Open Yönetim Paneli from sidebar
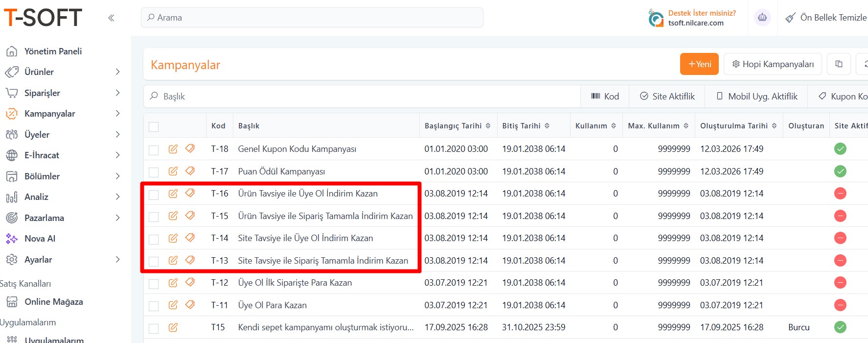Image resolution: width=868 pixels, height=343 pixels. 53,51
